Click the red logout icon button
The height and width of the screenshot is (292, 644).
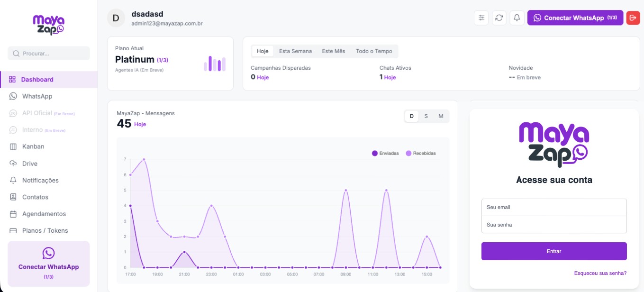pos(633,18)
